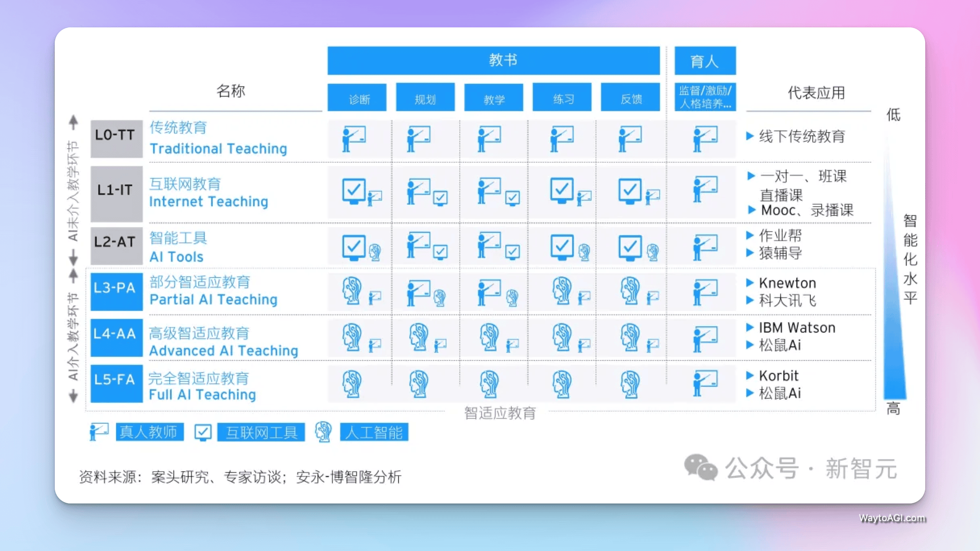
Task: Click the Advanced AI Teaching name text
Action: (224, 351)
